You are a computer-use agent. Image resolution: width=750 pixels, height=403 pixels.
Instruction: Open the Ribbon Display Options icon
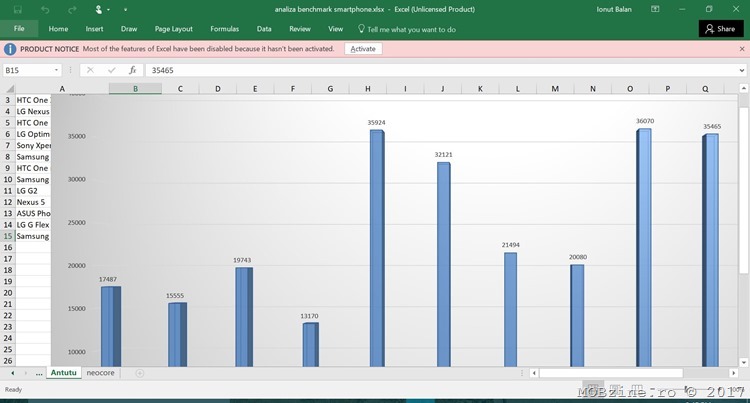pos(655,9)
